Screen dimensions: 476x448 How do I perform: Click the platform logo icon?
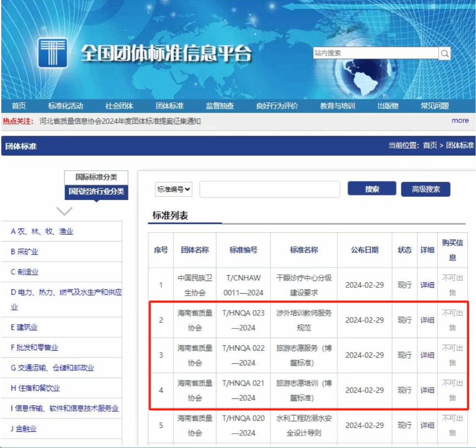coord(53,53)
